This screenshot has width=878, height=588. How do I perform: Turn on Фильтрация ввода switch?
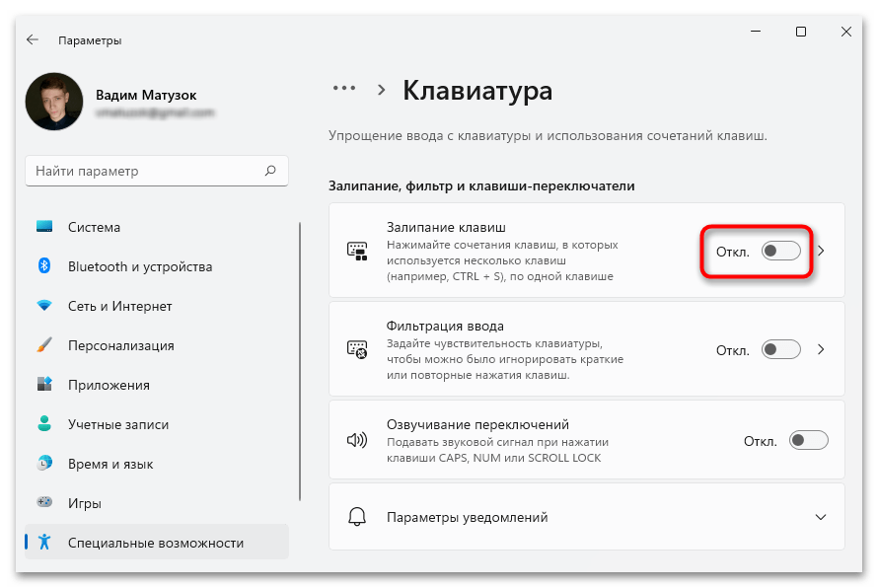coord(781,350)
